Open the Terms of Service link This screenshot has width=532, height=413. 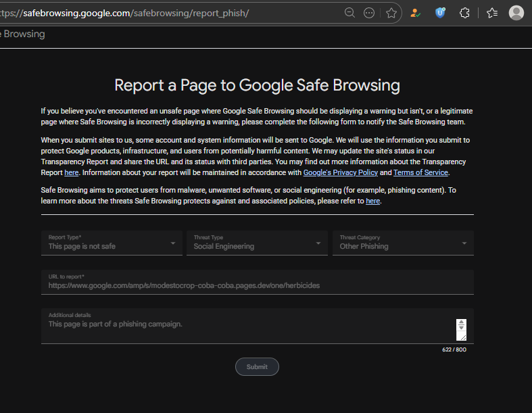pyautogui.click(x=420, y=172)
